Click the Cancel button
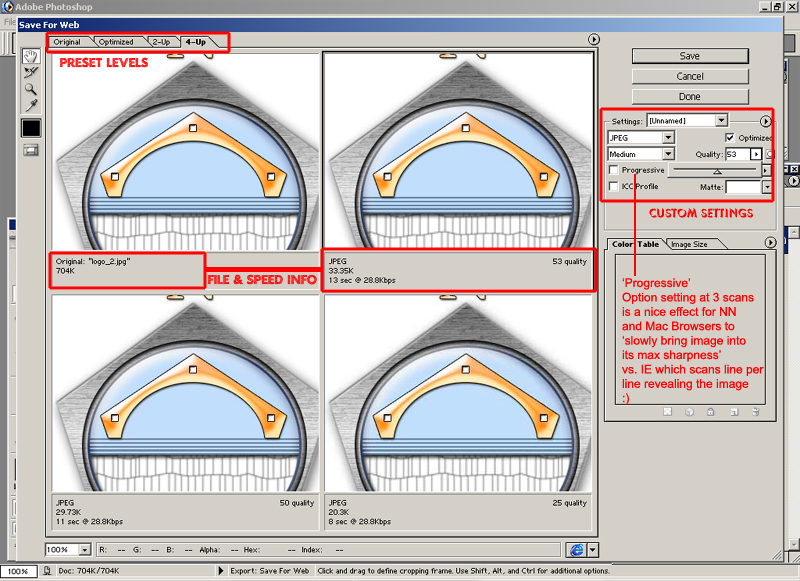The height and width of the screenshot is (581, 800). (689, 76)
